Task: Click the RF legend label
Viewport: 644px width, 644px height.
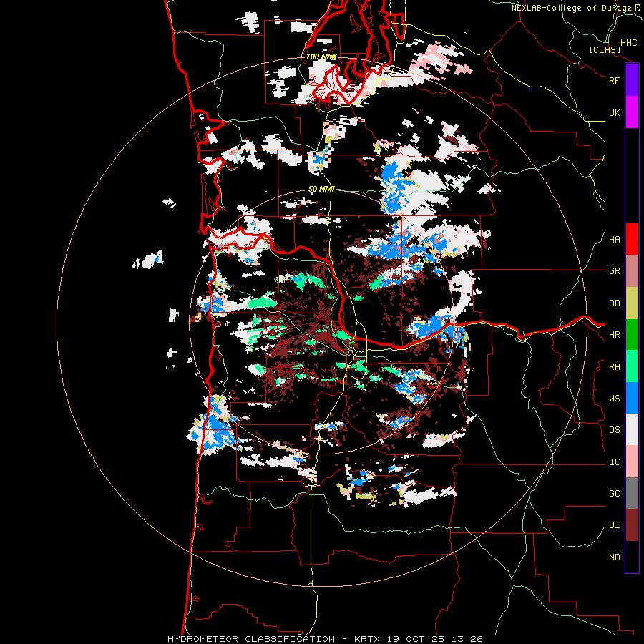Action: click(615, 80)
